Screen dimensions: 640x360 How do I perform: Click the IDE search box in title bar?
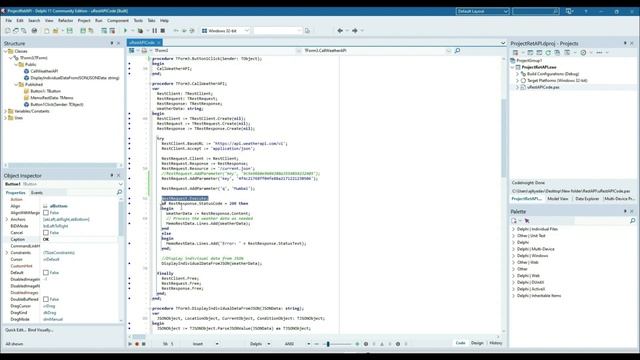(x=536, y=11)
